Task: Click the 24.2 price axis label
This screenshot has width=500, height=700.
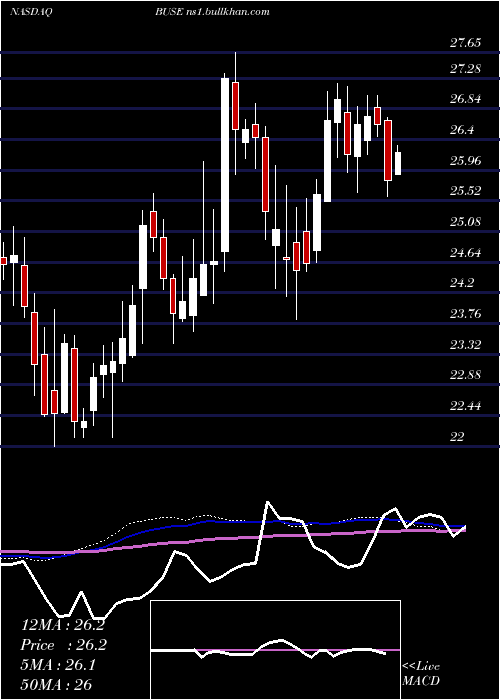Action: click(x=462, y=283)
